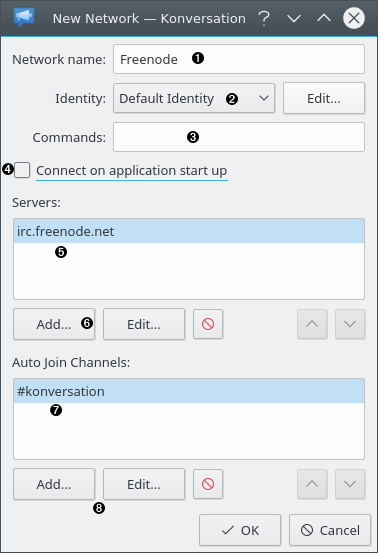378x553 pixels.
Task: Move irc.freenode.net server down in the list
Action: point(350,324)
